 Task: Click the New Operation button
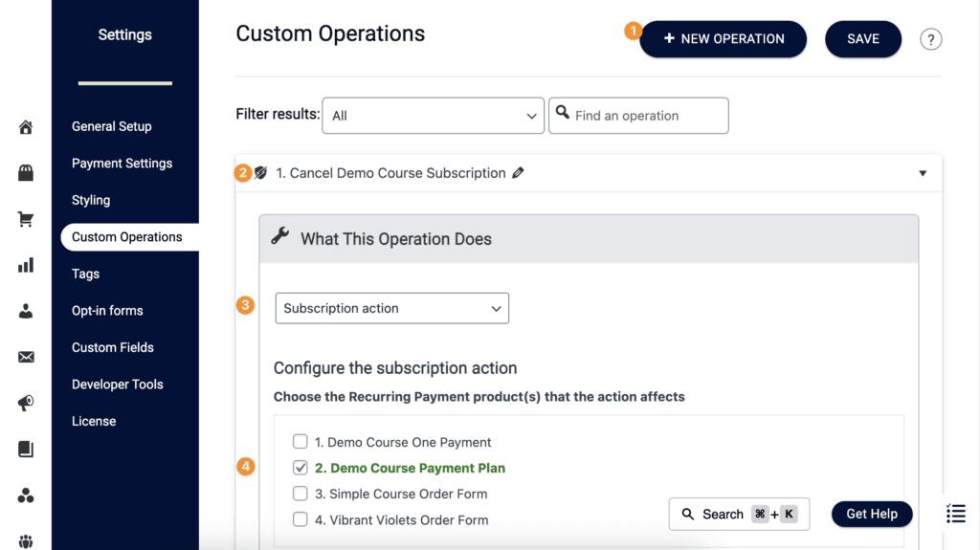[724, 39]
